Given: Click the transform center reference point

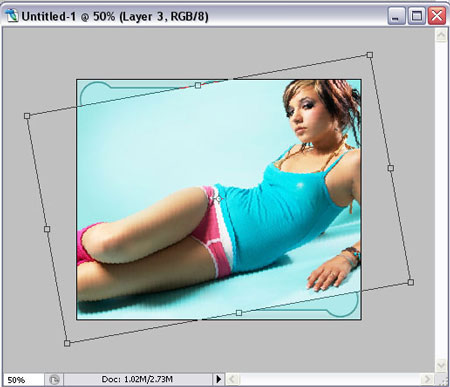Looking at the screenshot, I should click(x=218, y=199).
